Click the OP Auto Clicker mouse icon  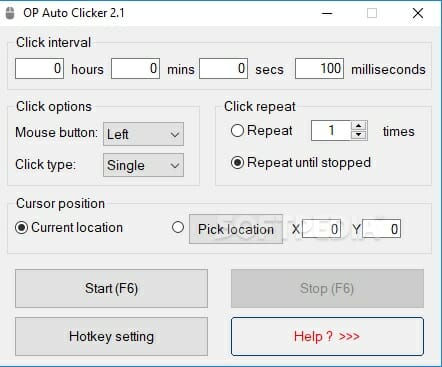10,14
